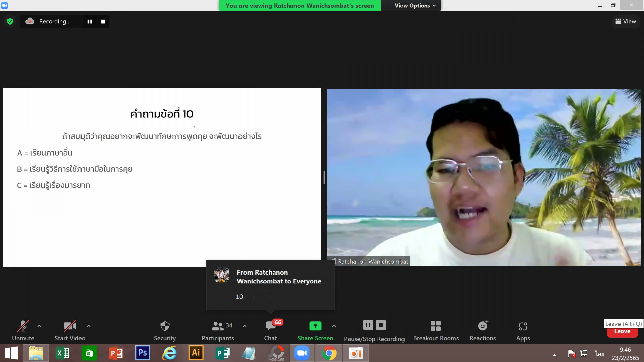The height and width of the screenshot is (362, 644).
Task: Open the View Options dropdown
Action: pos(415,6)
